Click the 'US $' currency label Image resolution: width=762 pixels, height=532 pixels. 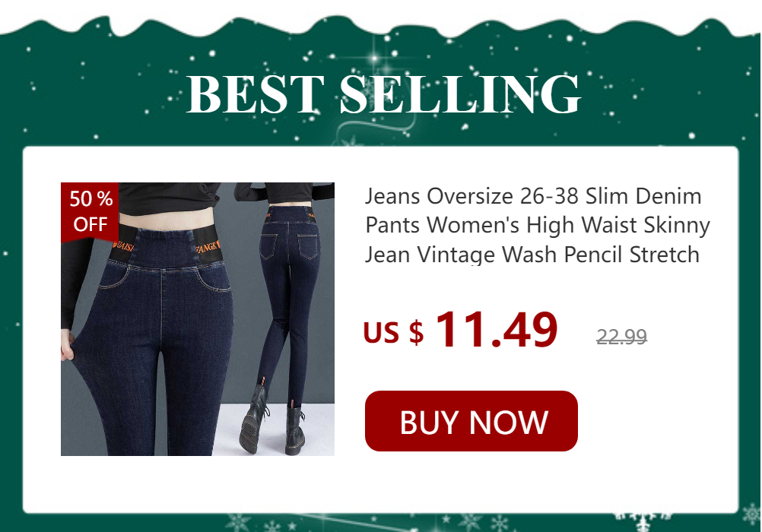tap(394, 333)
